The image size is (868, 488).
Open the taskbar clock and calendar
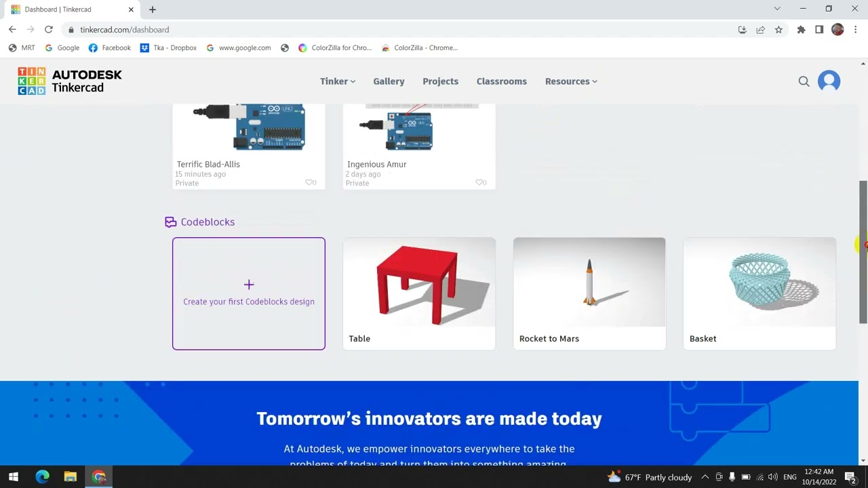pyautogui.click(x=819, y=477)
